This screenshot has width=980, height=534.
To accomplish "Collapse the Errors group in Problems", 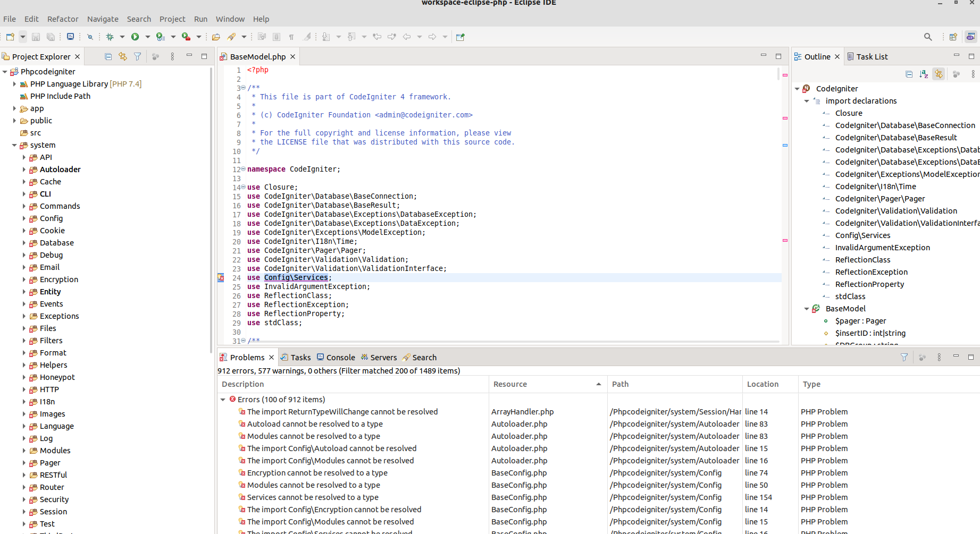I will coord(223,400).
